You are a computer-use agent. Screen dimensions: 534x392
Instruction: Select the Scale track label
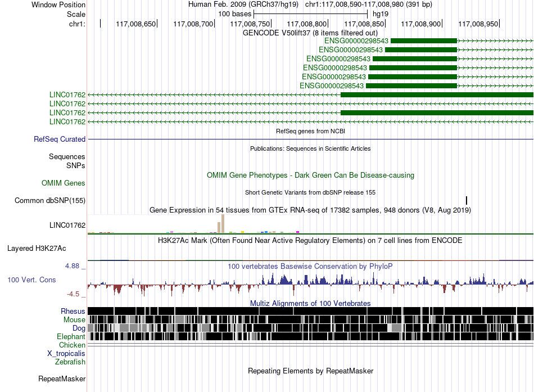[x=76, y=14]
